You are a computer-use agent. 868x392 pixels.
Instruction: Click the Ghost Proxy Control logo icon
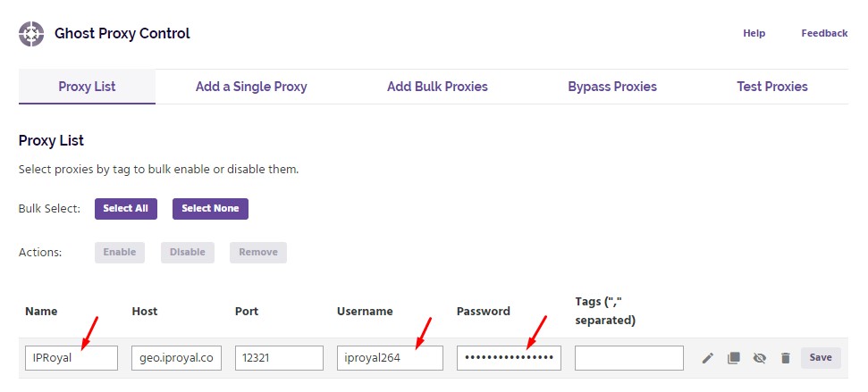(31, 34)
